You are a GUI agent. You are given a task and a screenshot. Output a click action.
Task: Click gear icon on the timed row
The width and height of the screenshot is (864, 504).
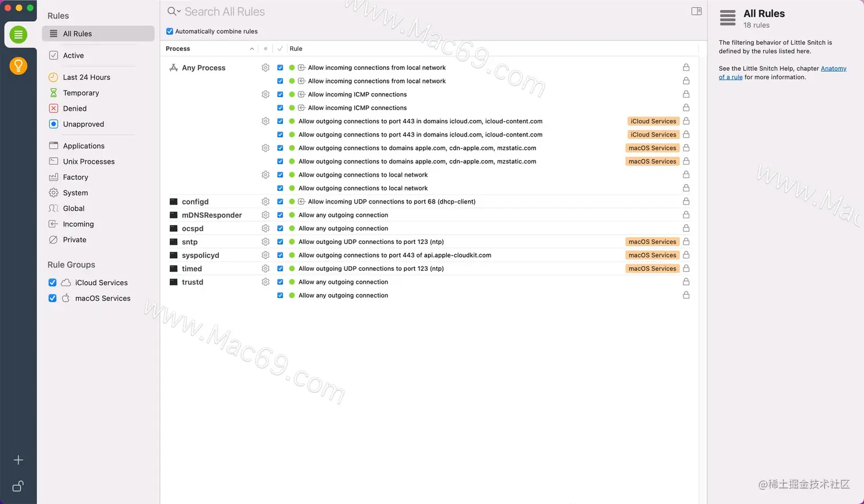pyautogui.click(x=266, y=269)
